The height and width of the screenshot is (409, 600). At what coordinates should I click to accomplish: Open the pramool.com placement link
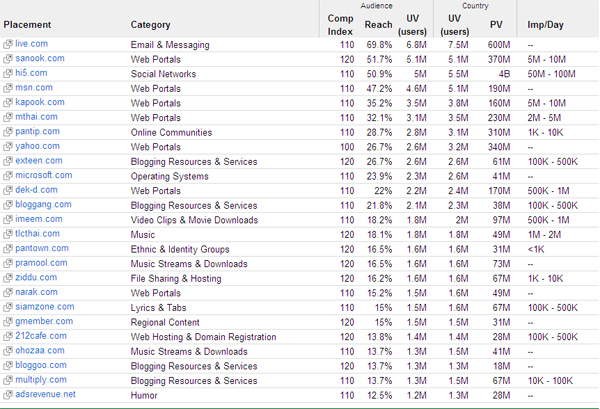41,262
